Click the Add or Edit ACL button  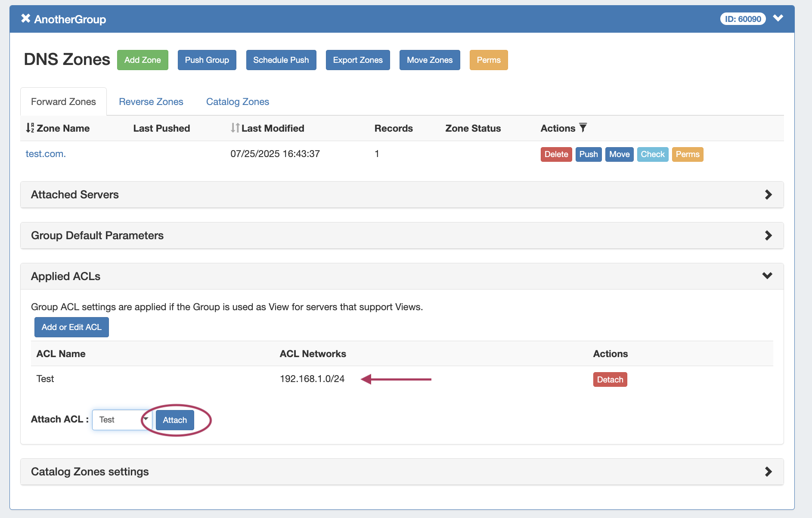[x=71, y=327]
